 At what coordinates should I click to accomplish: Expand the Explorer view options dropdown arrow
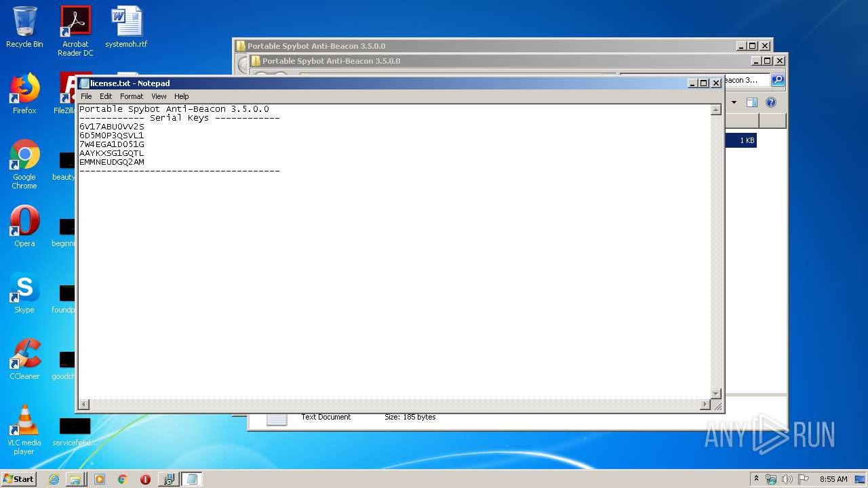pyautogui.click(x=734, y=102)
